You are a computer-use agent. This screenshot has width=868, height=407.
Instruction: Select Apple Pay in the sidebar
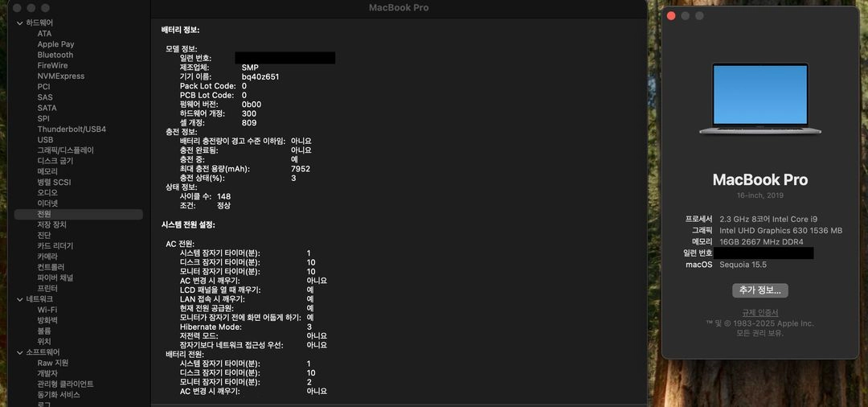coord(56,44)
